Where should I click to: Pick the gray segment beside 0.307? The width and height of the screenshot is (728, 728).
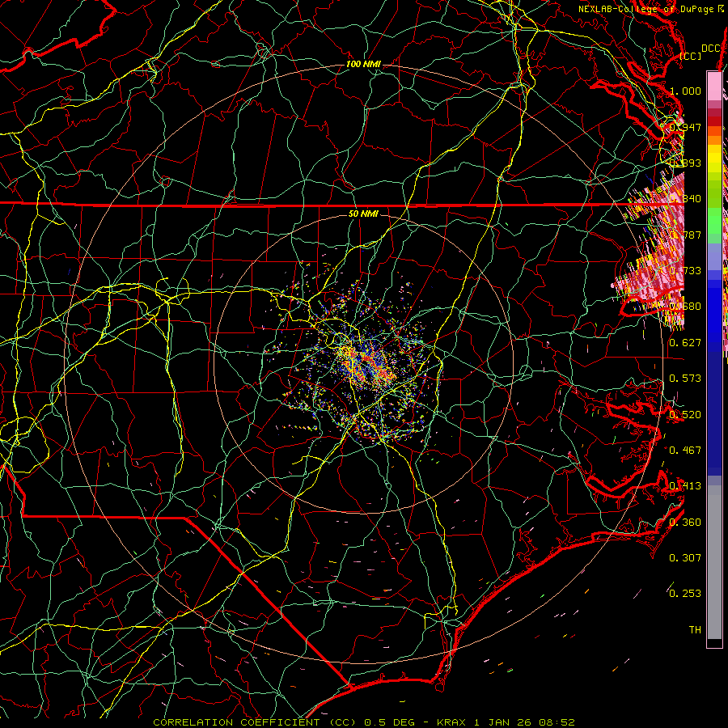tap(714, 562)
